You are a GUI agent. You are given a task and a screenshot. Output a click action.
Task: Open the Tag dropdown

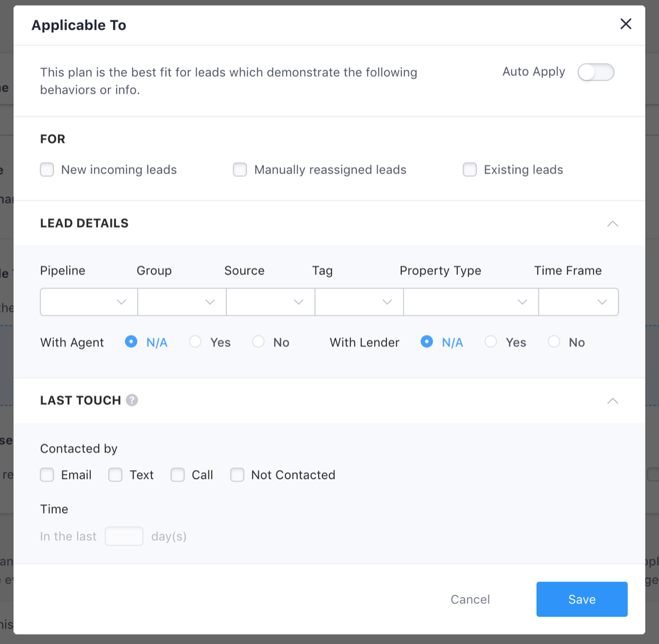point(359,302)
